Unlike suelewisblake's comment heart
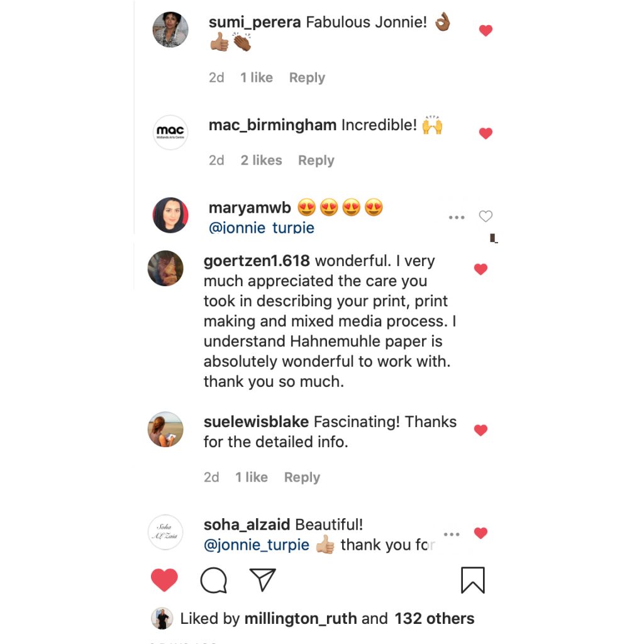 click(480, 430)
